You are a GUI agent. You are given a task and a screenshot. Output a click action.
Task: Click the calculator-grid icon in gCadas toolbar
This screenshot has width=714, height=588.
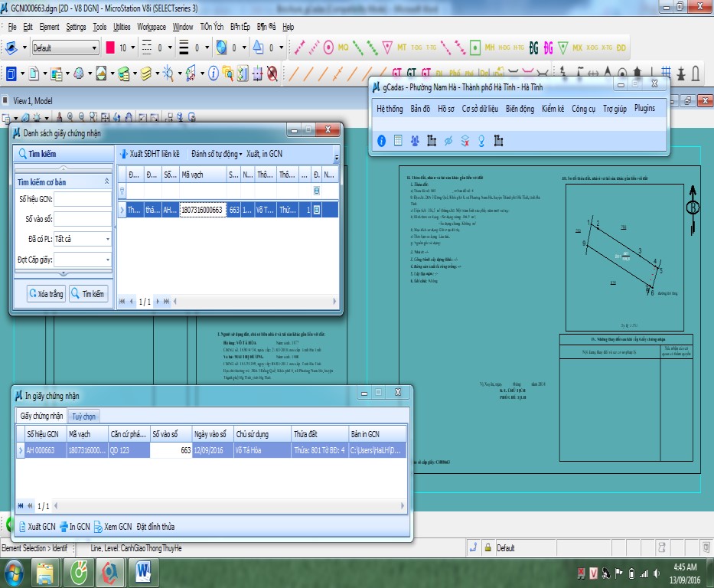pyautogui.click(x=398, y=141)
